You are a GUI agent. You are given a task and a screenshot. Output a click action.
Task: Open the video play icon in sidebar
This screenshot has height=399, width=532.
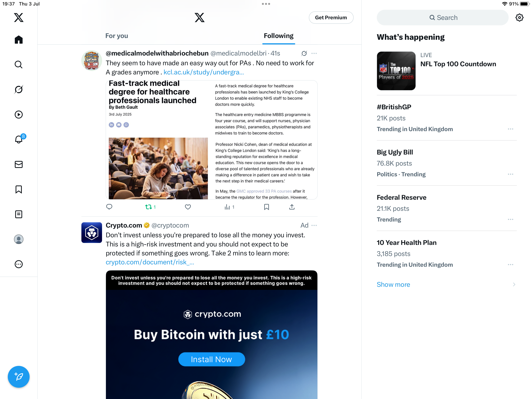(18, 115)
